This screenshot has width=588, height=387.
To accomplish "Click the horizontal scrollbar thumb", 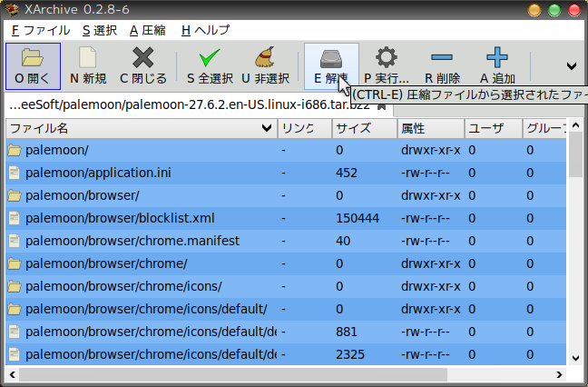I will coord(233,374).
